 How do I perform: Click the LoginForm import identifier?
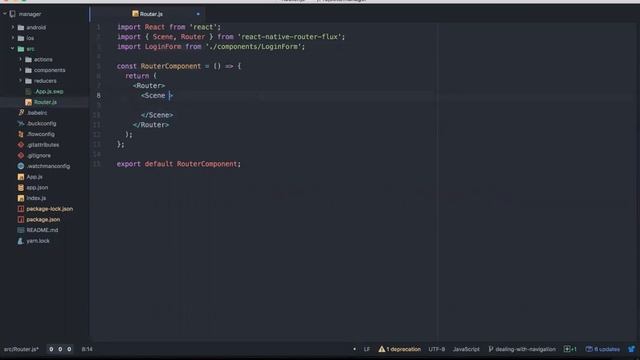click(x=163, y=47)
